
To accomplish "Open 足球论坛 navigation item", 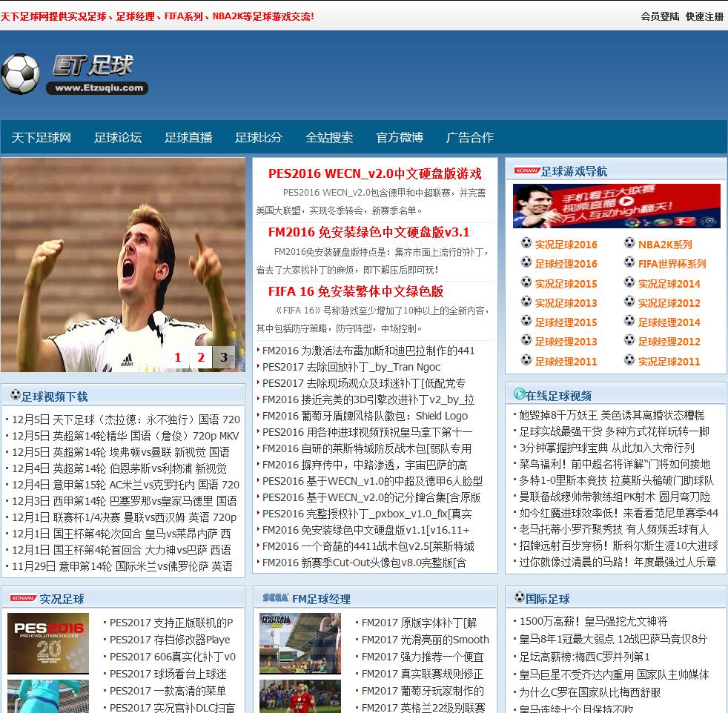I will point(118,137).
